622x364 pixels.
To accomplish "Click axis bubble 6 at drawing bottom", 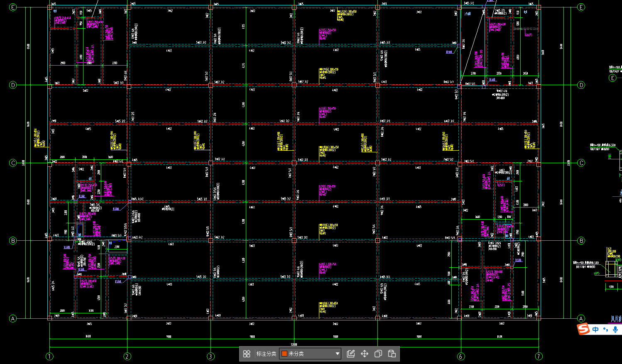I will point(461,356).
